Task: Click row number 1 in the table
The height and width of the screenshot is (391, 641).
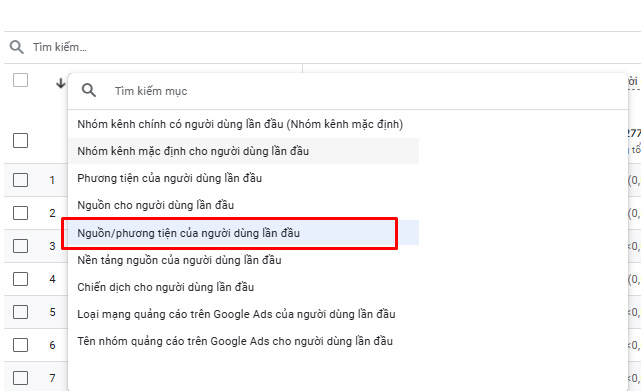Action: 52,180
